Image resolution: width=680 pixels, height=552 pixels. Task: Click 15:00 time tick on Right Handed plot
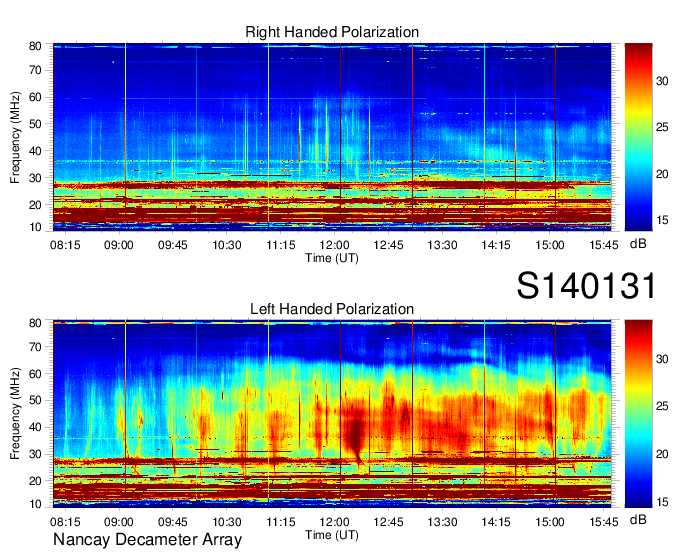click(x=550, y=245)
